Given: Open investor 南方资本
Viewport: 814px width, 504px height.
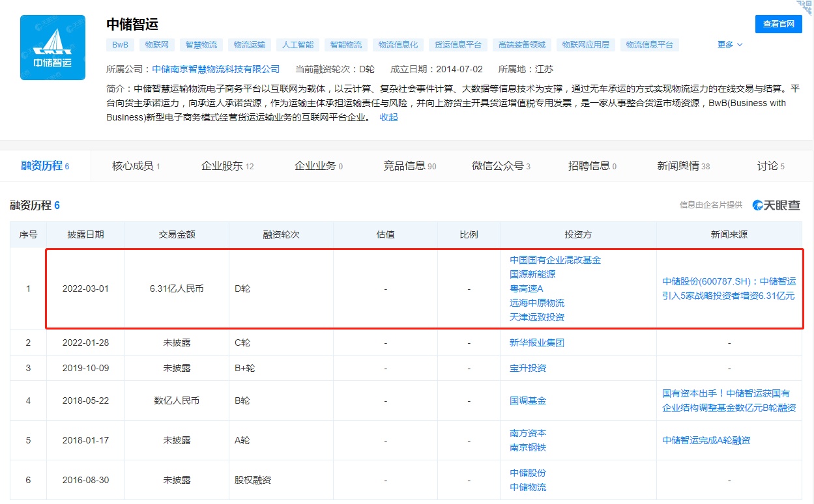Looking at the screenshot, I should pyautogui.click(x=528, y=433).
